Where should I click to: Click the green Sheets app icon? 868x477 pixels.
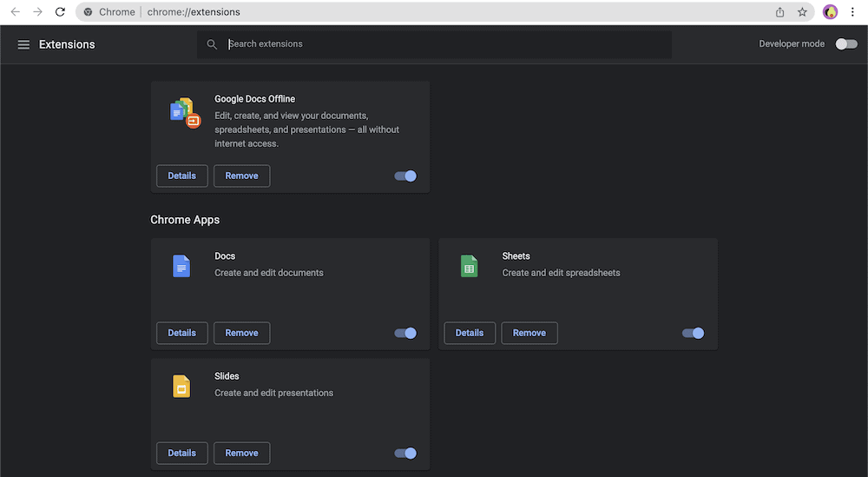(x=469, y=266)
